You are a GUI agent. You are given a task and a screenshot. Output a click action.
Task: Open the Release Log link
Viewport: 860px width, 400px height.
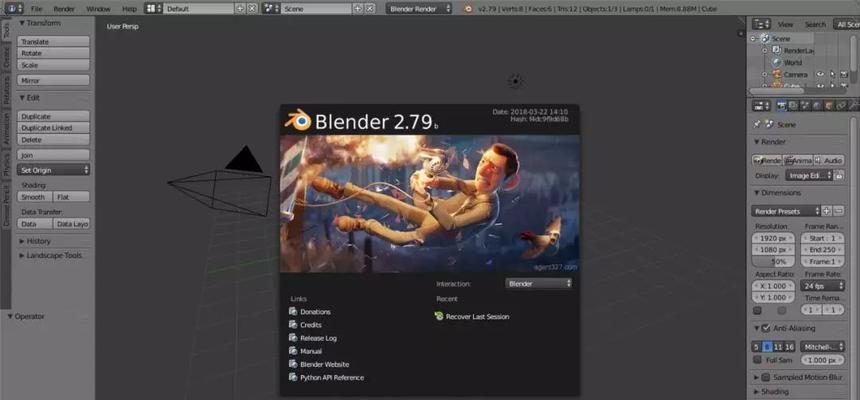click(x=318, y=338)
